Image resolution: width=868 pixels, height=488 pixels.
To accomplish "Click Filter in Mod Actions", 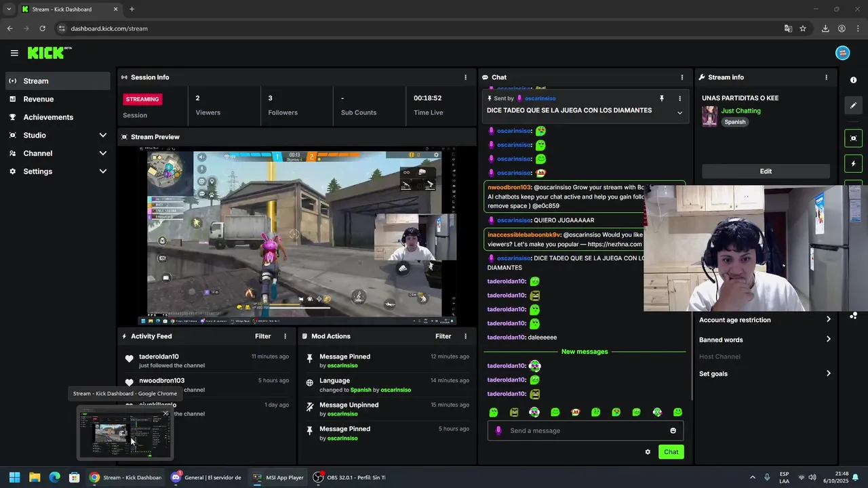I will pyautogui.click(x=443, y=336).
